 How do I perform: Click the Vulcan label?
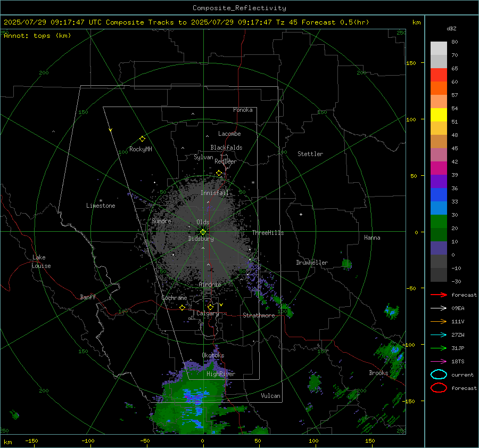click(x=270, y=396)
